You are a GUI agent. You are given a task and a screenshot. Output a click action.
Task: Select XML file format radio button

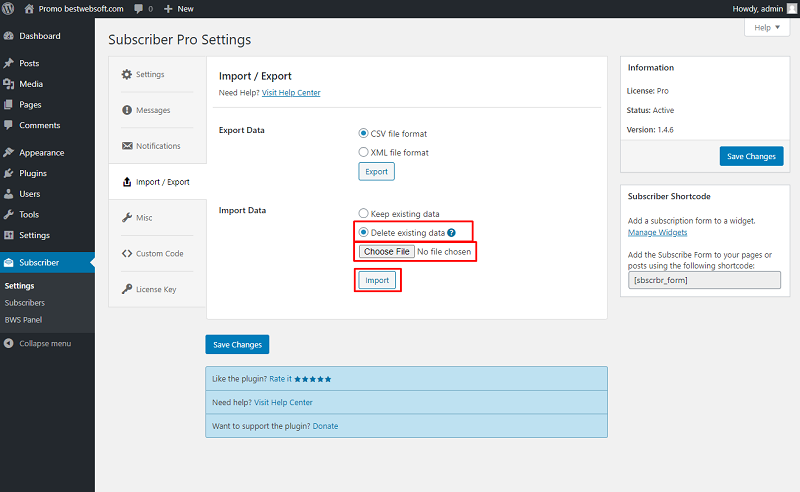point(363,152)
